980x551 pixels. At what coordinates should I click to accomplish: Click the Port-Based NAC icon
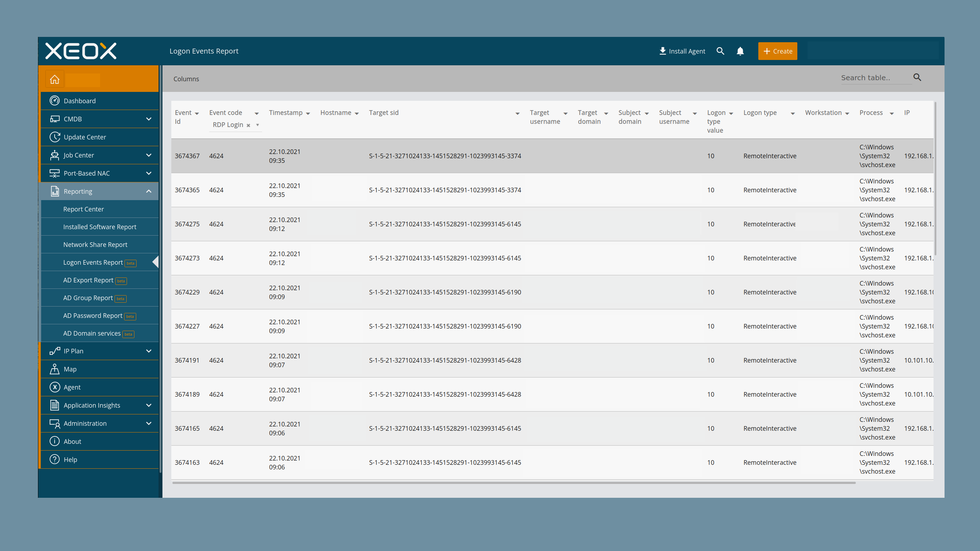click(54, 173)
